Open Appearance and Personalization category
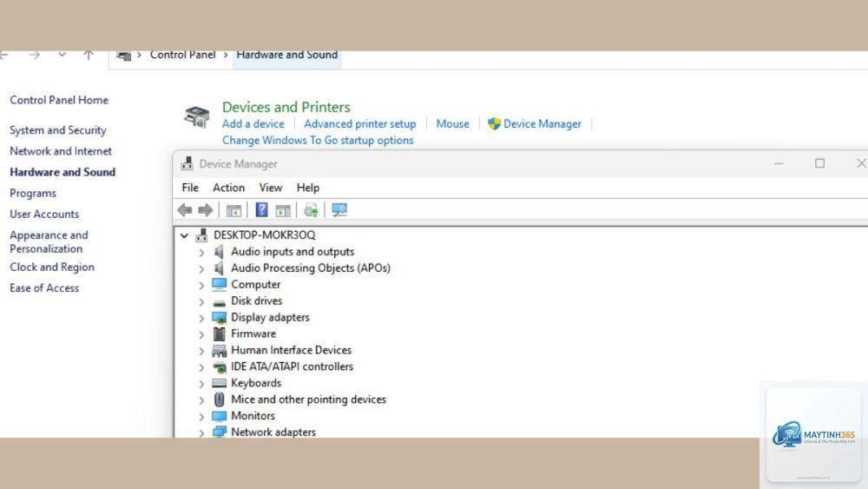Screen dimensions: 868x489 (x=49, y=242)
